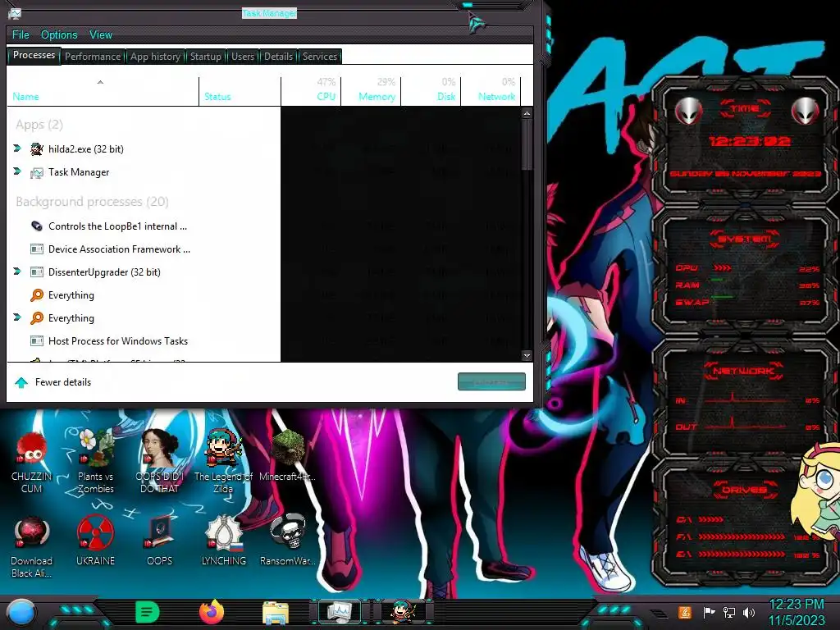Click the End task button

[x=491, y=382]
